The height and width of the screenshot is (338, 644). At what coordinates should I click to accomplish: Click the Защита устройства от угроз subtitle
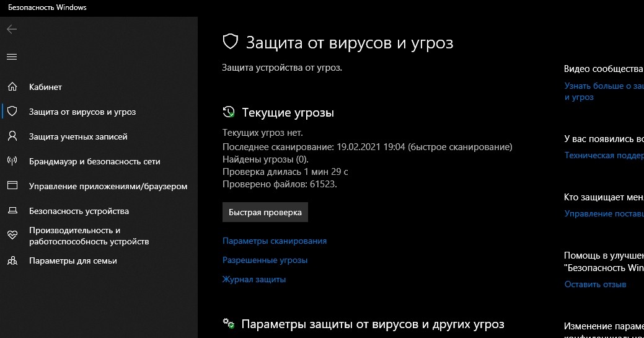point(282,68)
